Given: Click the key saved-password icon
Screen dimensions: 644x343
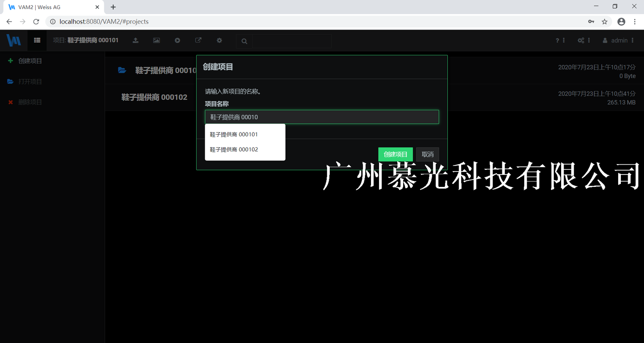Looking at the screenshot, I should coord(591,21).
